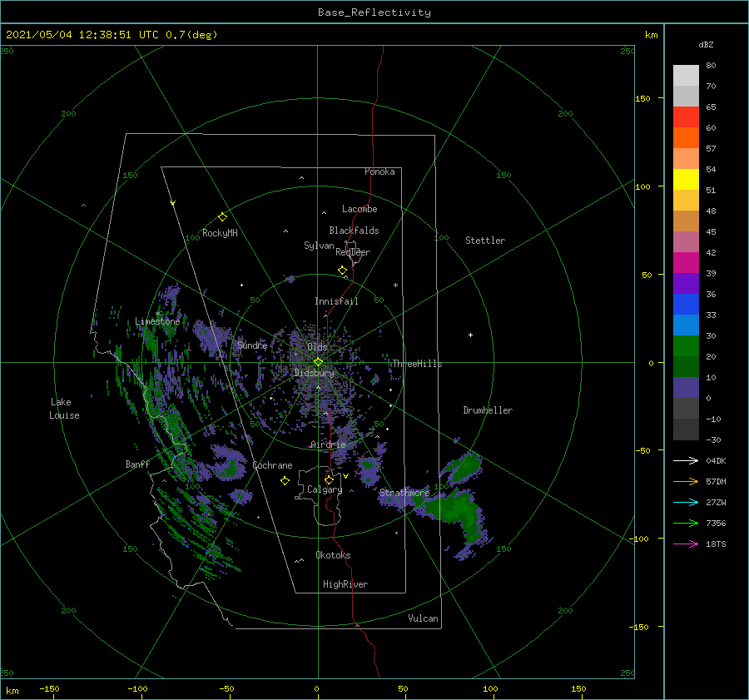Click the Lake Louise label
Screen dimensions: 749x700
[64, 409]
